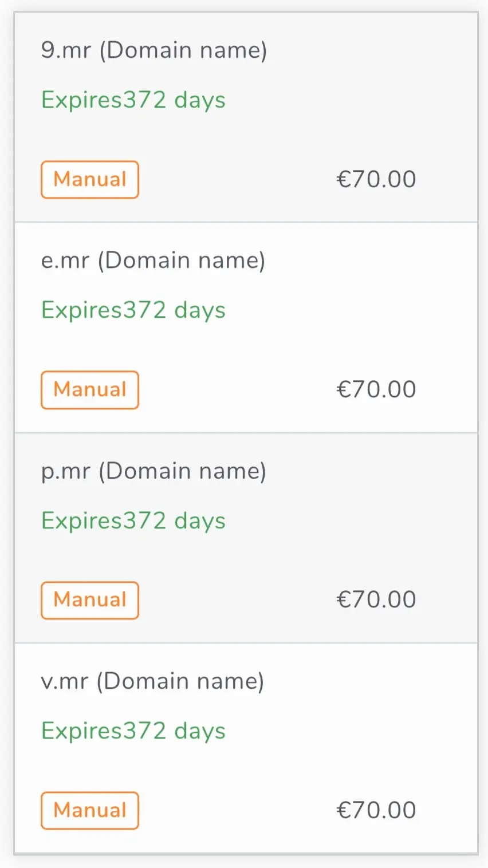This screenshot has height=868, width=488.
Task: Click the expiry text under p.mr
Action: pos(133,521)
